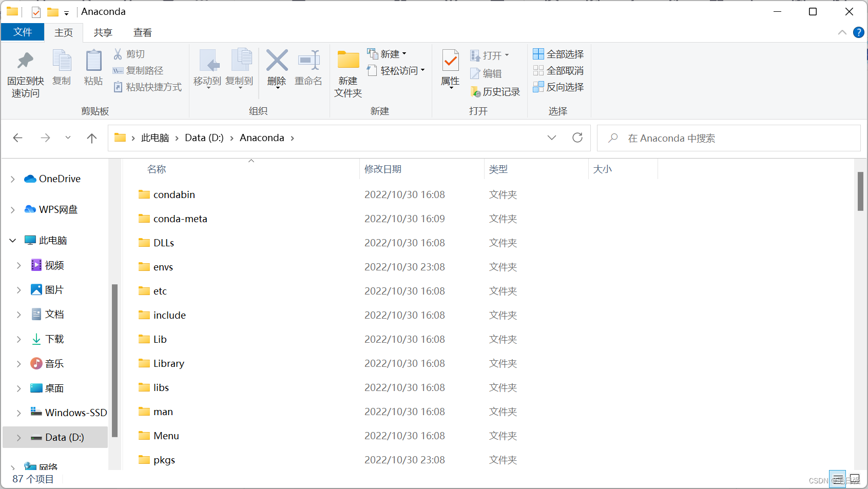Click Select none in ribbon

(x=558, y=70)
